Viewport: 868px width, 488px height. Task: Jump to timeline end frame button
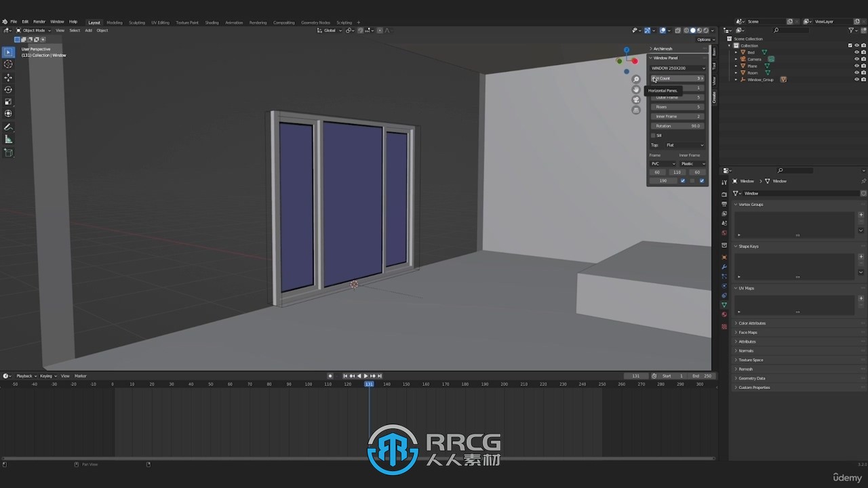[x=380, y=376]
